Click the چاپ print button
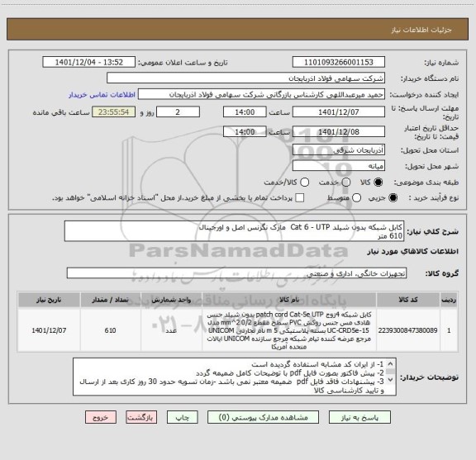Image resolution: width=476 pixels, height=460 pixels. pyautogui.click(x=183, y=417)
